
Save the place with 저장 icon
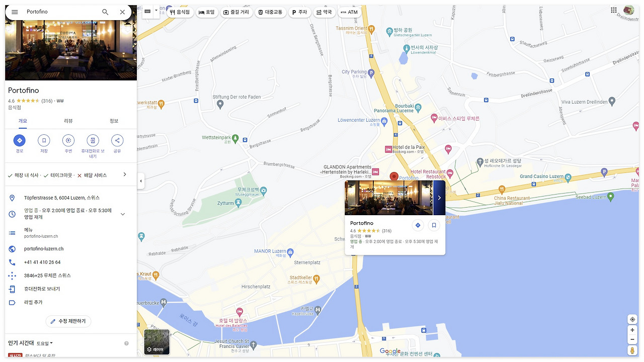[x=44, y=141]
